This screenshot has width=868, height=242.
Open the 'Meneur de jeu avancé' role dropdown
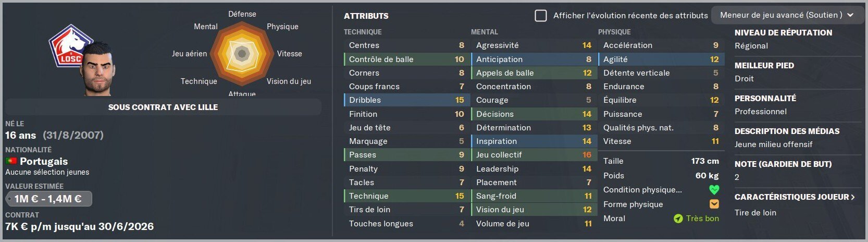pyautogui.click(x=787, y=15)
